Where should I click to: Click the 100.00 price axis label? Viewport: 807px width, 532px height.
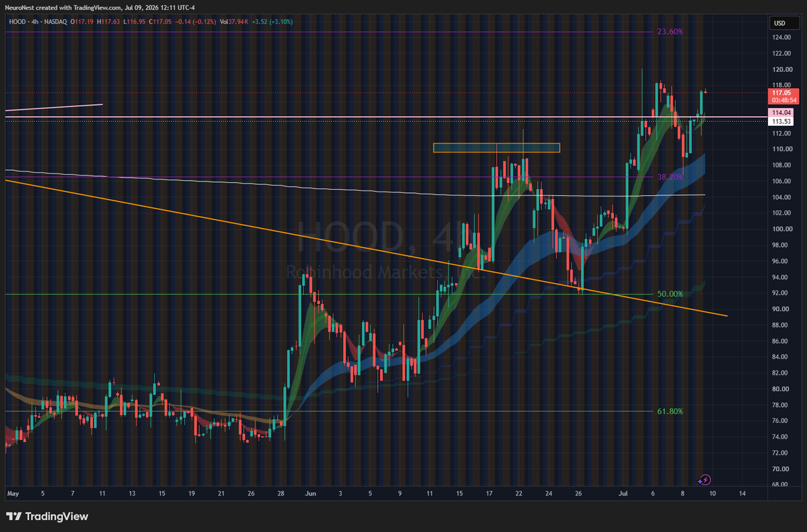pyautogui.click(x=781, y=229)
